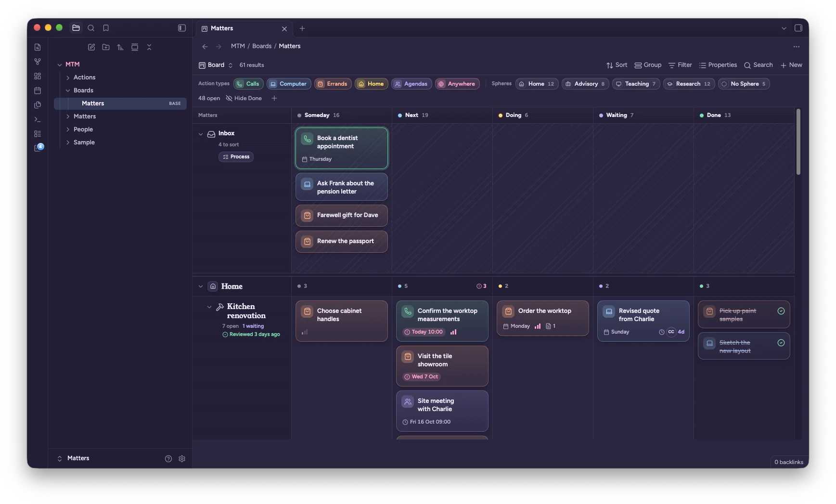Toggle the Anywhere action type filter
Screen dimensions: 836x504
tap(457, 84)
